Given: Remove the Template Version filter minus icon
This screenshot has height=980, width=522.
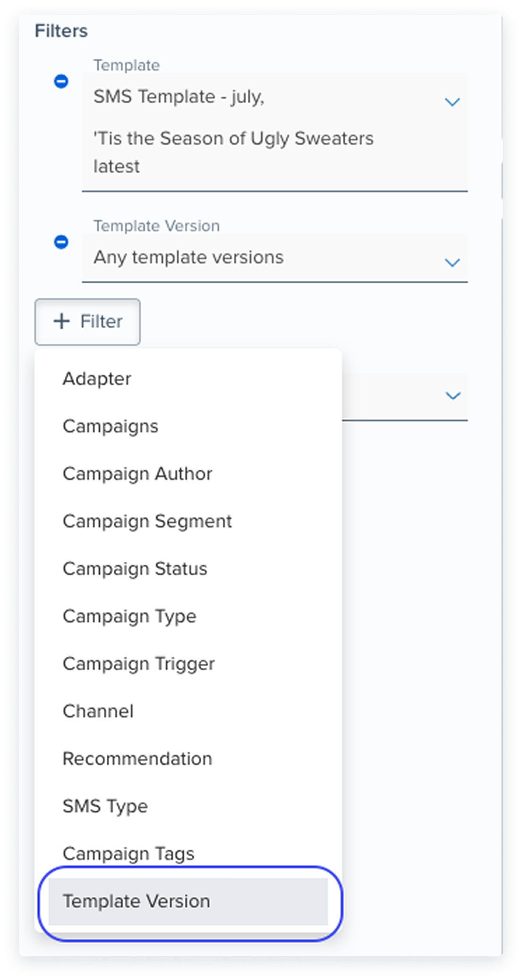Looking at the screenshot, I should pyautogui.click(x=61, y=242).
